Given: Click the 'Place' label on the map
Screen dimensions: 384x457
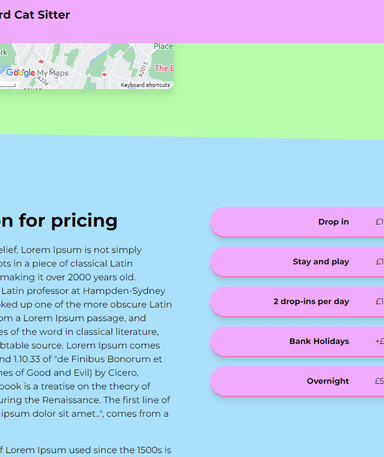Looking at the screenshot, I should (163, 46).
